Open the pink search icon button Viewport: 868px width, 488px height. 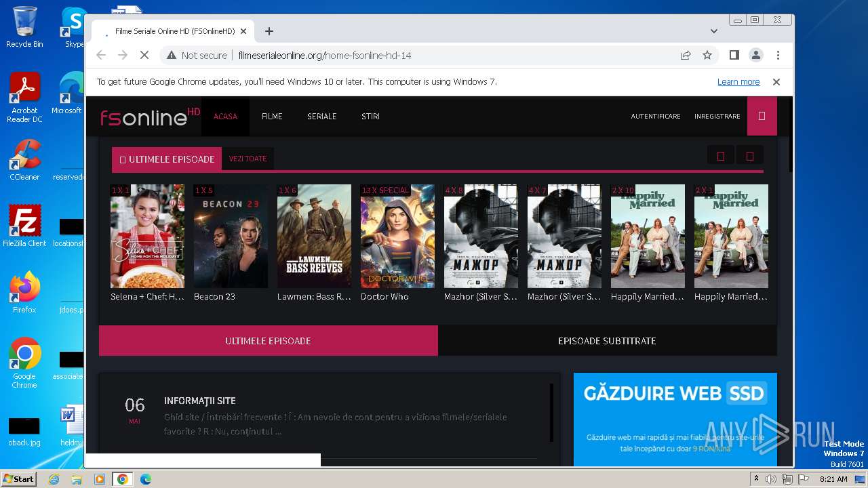(762, 116)
